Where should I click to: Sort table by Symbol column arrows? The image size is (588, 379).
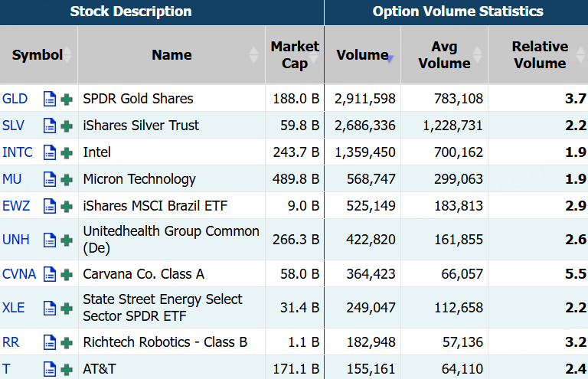pos(68,55)
